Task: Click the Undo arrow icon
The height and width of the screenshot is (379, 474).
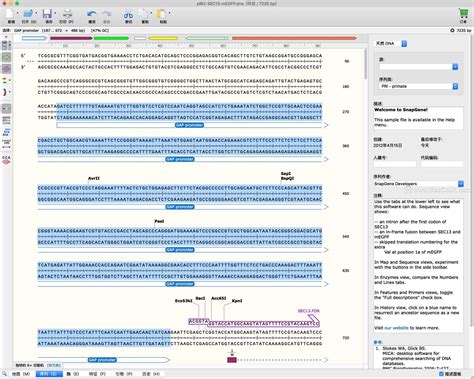Action: (x=92, y=14)
